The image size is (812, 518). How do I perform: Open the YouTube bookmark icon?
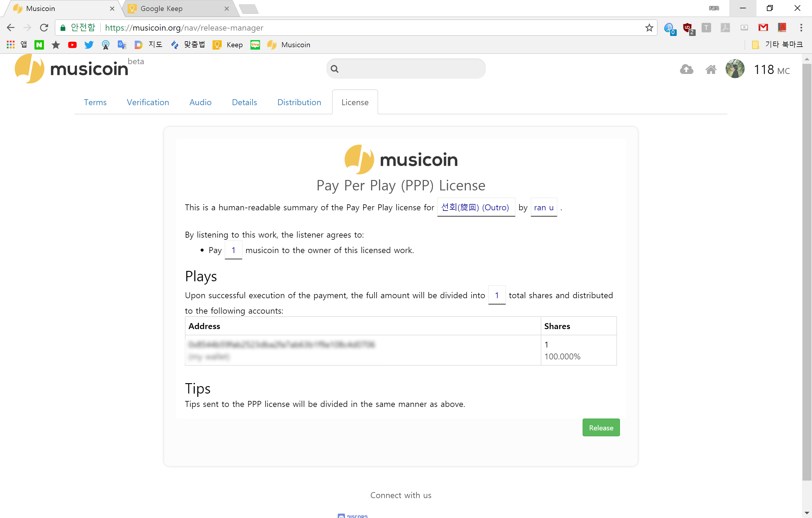click(x=72, y=45)
